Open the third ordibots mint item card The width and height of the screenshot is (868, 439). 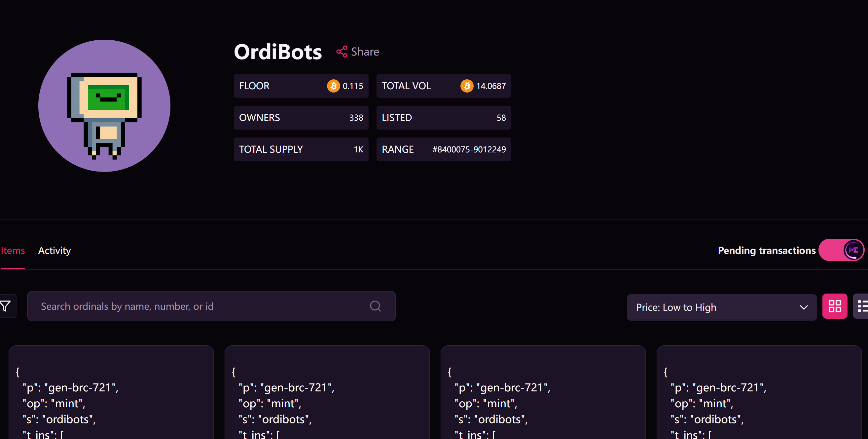(x=543, y=394)
